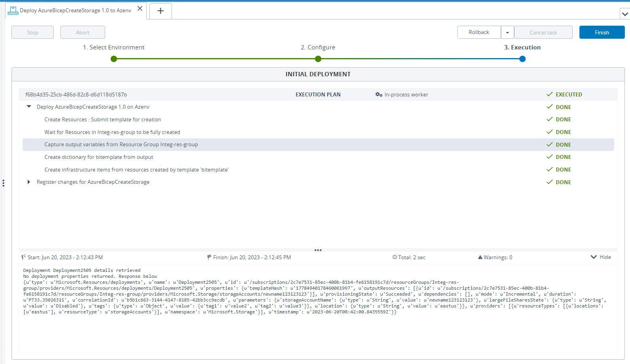Click the In-process worker label
Screen dimensions: 630x364
[406, 95]
